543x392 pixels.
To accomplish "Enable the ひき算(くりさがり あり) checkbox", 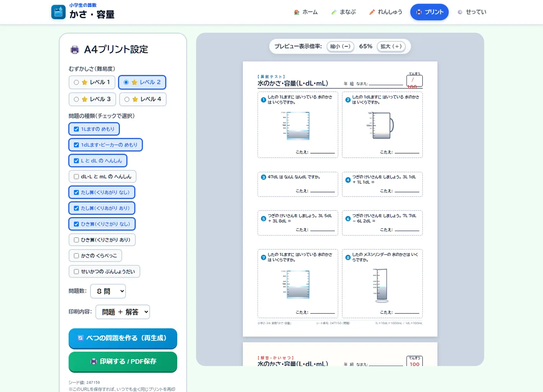I will coord(76,240).
